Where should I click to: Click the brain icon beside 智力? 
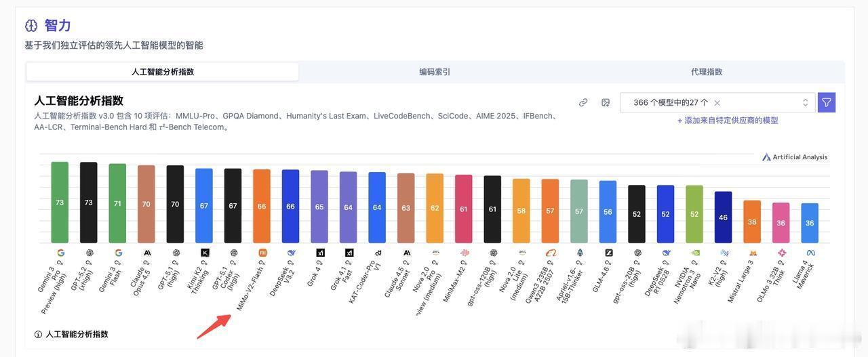click(x=31, y=26)
